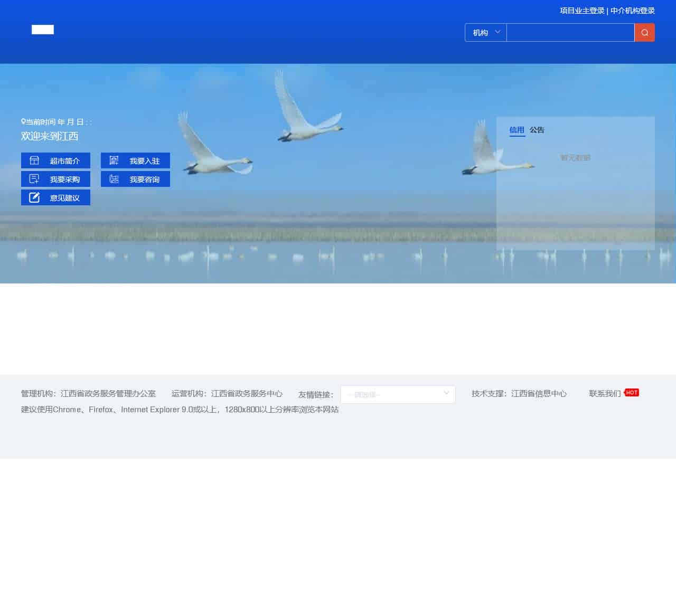Click the 中介机构登录 link
The image size is (676, 616).
pyautogui.click(x=632, y=10)
